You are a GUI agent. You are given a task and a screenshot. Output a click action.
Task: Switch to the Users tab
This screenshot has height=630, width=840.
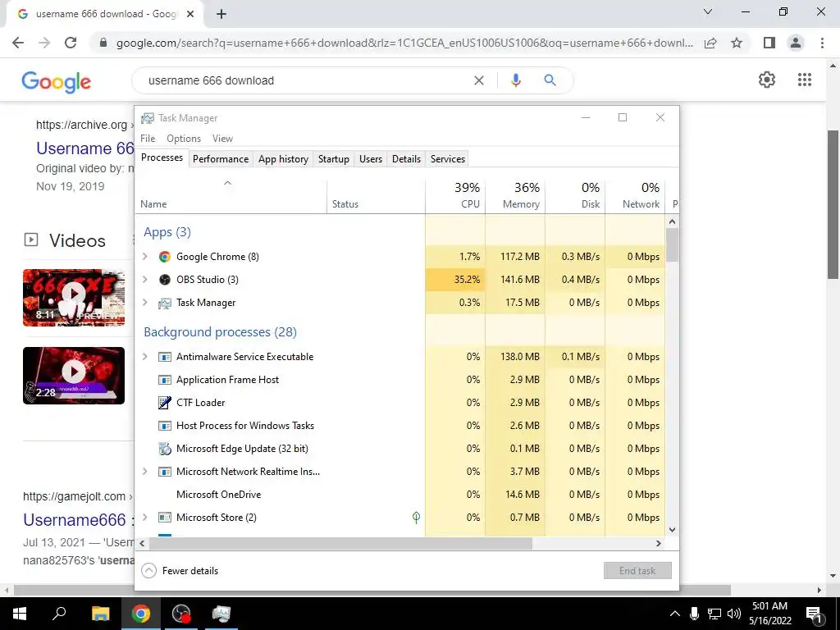coord(371,159)
